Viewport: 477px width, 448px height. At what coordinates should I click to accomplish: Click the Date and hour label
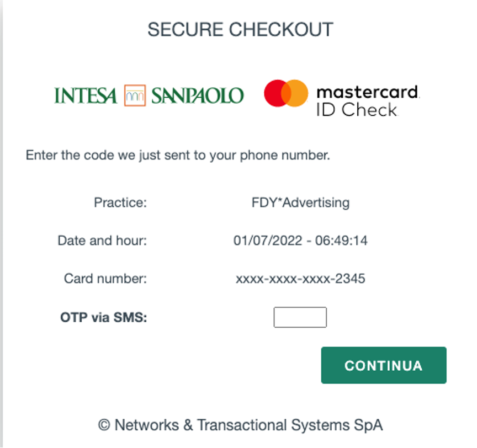click(x=102, y=241)
